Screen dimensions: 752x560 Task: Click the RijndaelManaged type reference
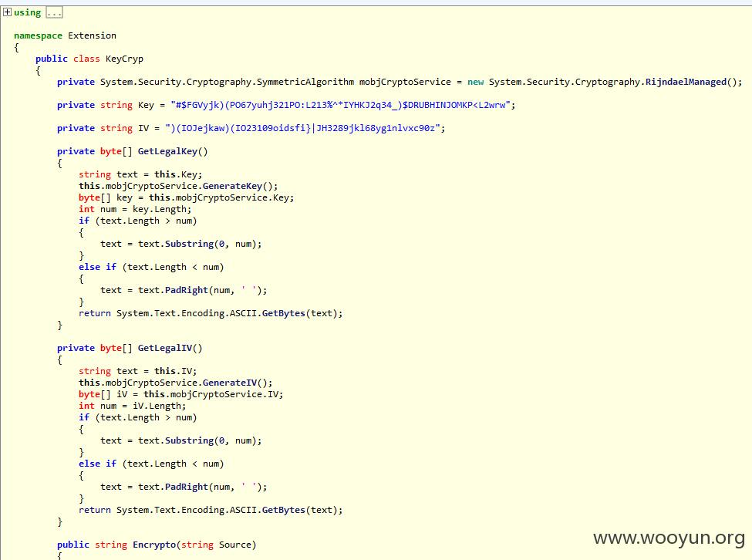686,82
